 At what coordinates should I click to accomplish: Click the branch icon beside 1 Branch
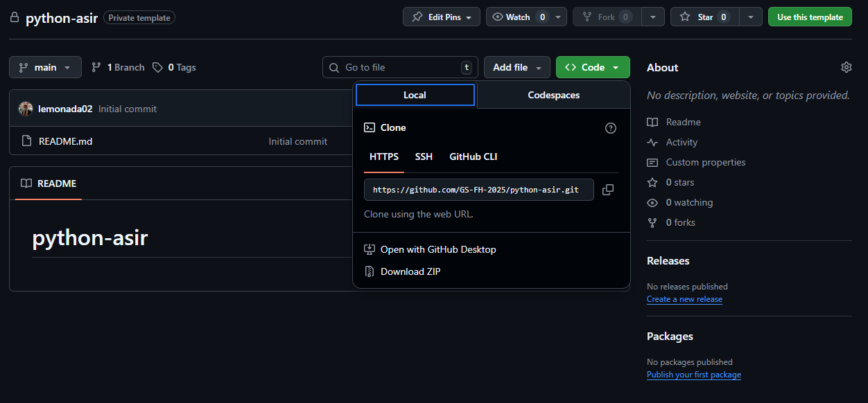(x=96, y=67)
